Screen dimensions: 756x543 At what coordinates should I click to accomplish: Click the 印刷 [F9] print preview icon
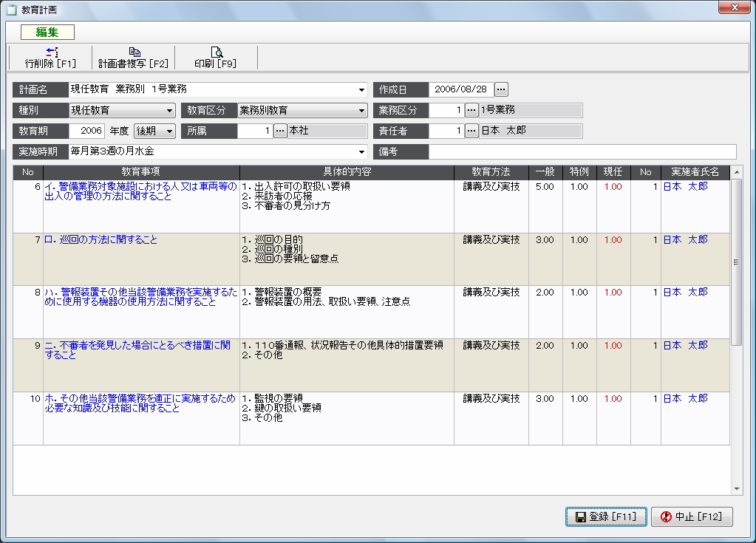click(x=216, y=52)
